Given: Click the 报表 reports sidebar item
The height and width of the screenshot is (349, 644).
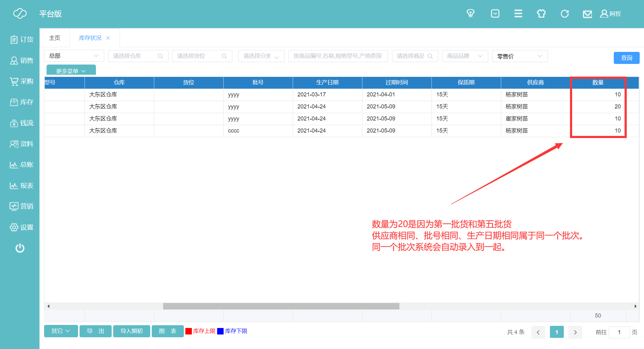Looking at the screenshot, I should coord(22,186).
